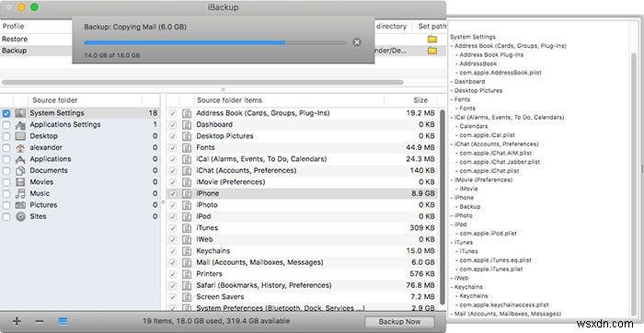Select com.apple.iChat.Jabber.plist in tree

pyautogui.click(x=500, y=162)
